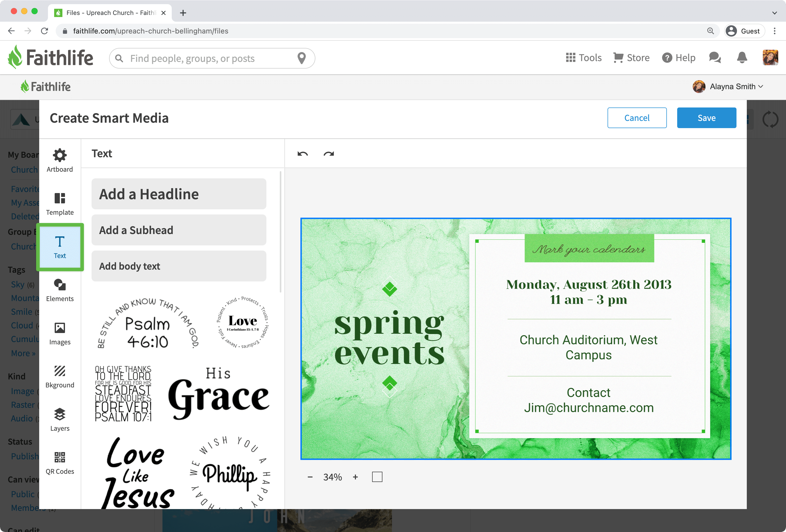The height and width of the screenshot is (532, 786).
Task: Close the Files browser tab
Action: [163, 13]
